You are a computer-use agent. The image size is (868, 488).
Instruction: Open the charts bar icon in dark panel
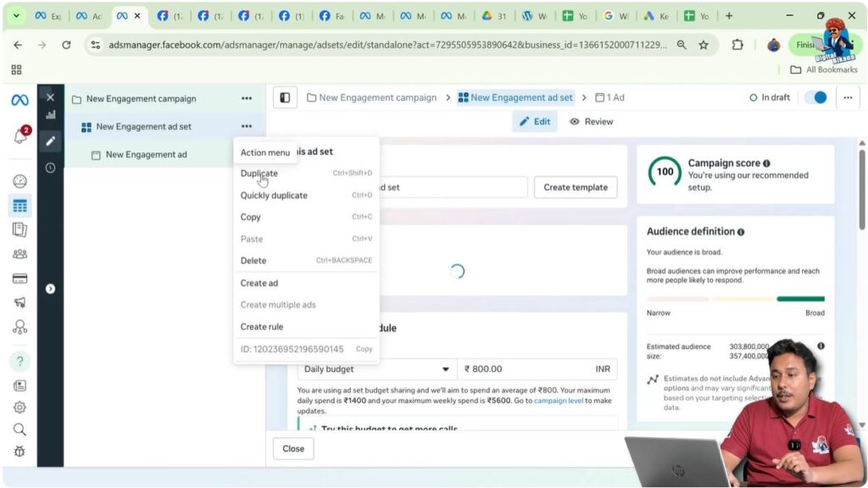click(x=50, y=115)
